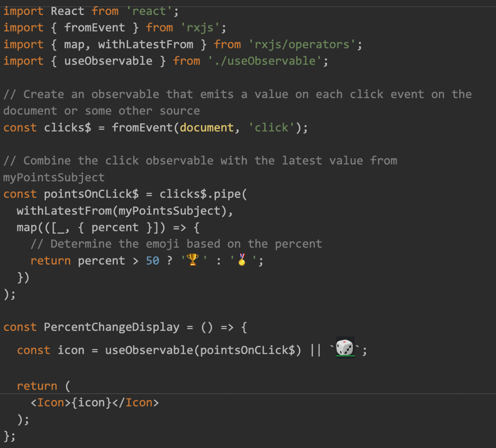This screenshot has width=496, height=448.
Task: Click the clicks$ constant declaration name
Action: tap(67, 128)
